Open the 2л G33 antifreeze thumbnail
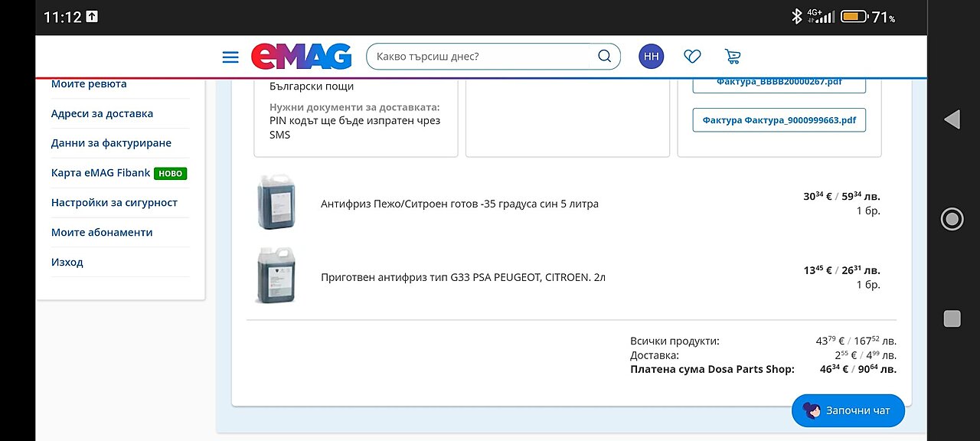 coord(276,276)
